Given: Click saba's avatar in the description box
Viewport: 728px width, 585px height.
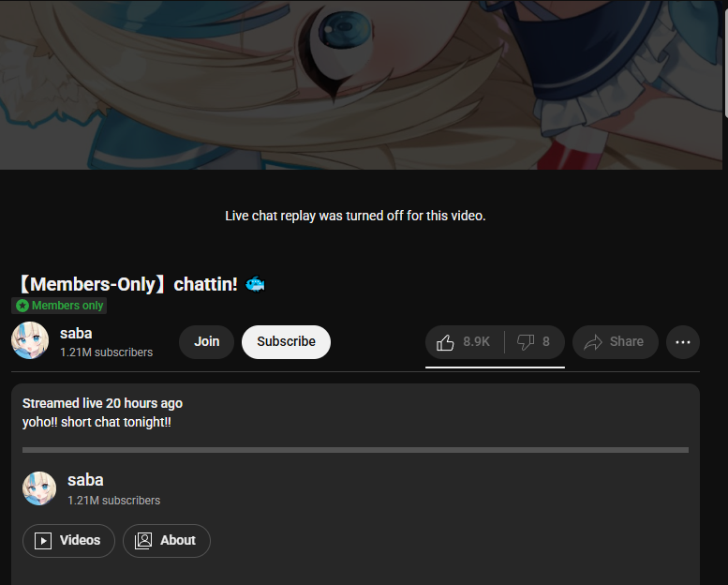Looking at the screenshot, I should tap(39, 488).
